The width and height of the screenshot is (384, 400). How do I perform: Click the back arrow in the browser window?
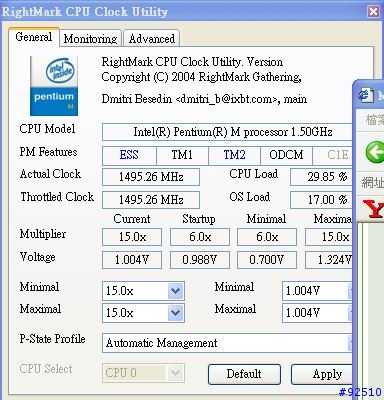pyautogui.click(x=375, y=152)
